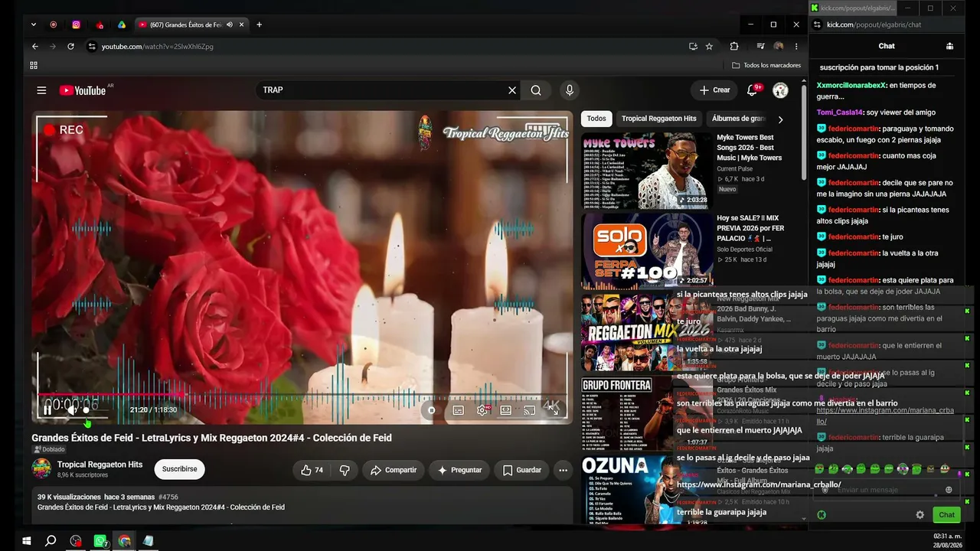Image resolution: width=980 pixels, height=551 pixels.
Task: Click the Crear button
Action: 714,90
